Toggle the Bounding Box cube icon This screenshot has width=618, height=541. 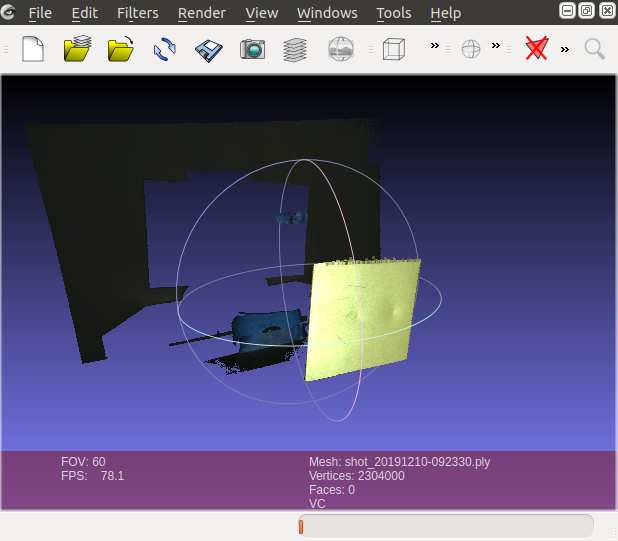point(393,49)
